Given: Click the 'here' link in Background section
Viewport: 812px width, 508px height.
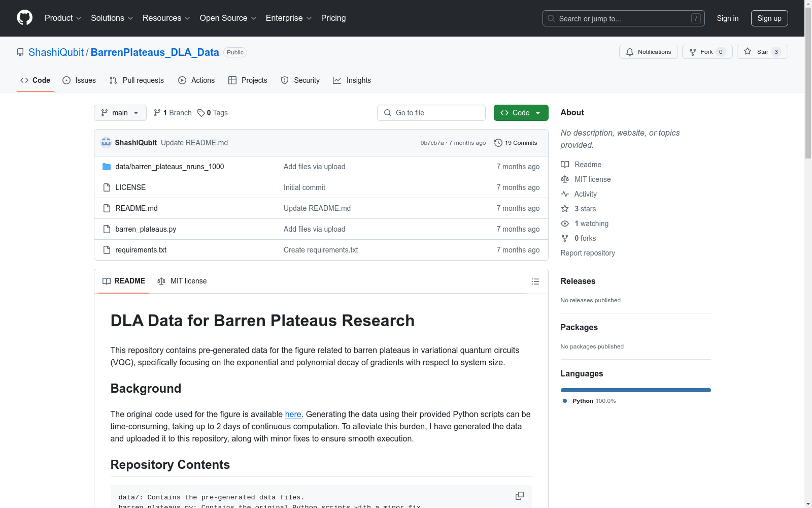Looking at the screenshot, I should 293,414.
